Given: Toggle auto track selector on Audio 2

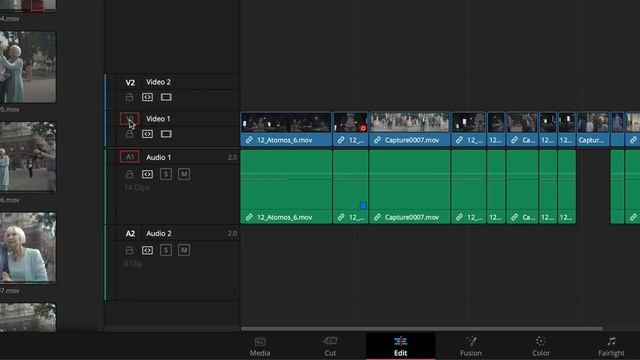Looking at the screenshot, I should coord(147,250).
